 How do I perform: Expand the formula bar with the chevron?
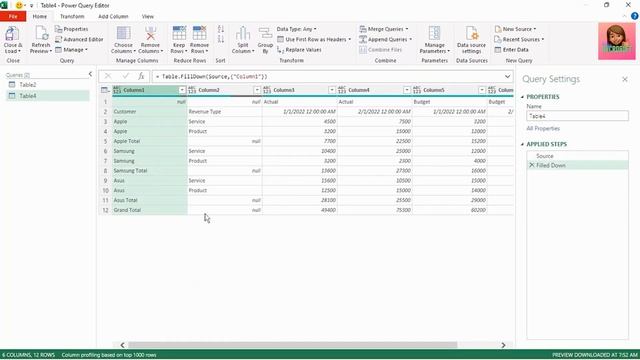[507, 76]
